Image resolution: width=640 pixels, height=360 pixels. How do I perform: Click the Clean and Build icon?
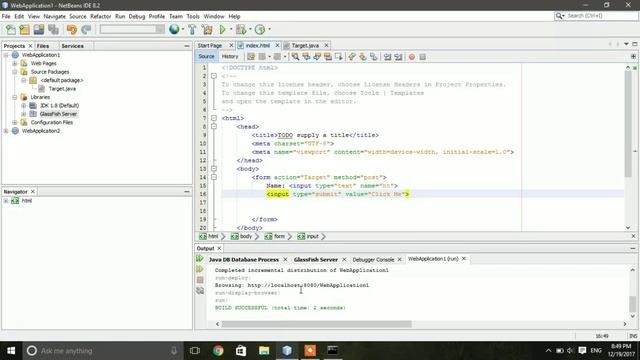207,29
